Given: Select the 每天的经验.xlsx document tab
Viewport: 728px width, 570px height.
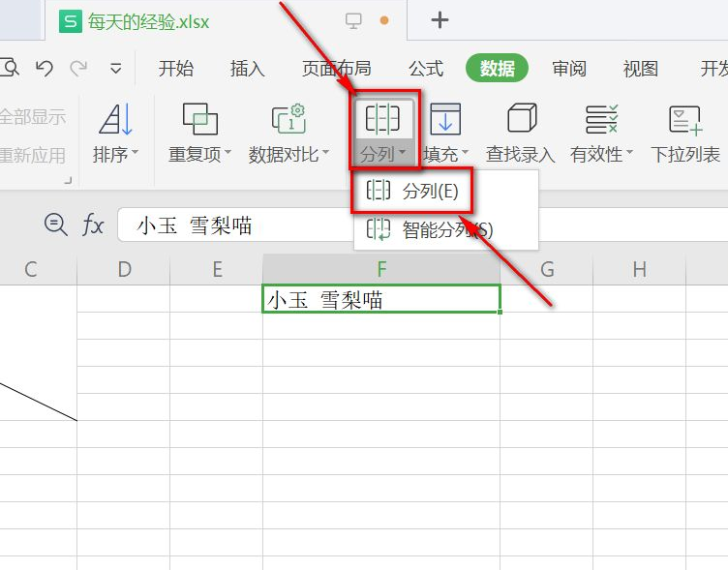Looking at the screenshot, I should pos(148,20).
